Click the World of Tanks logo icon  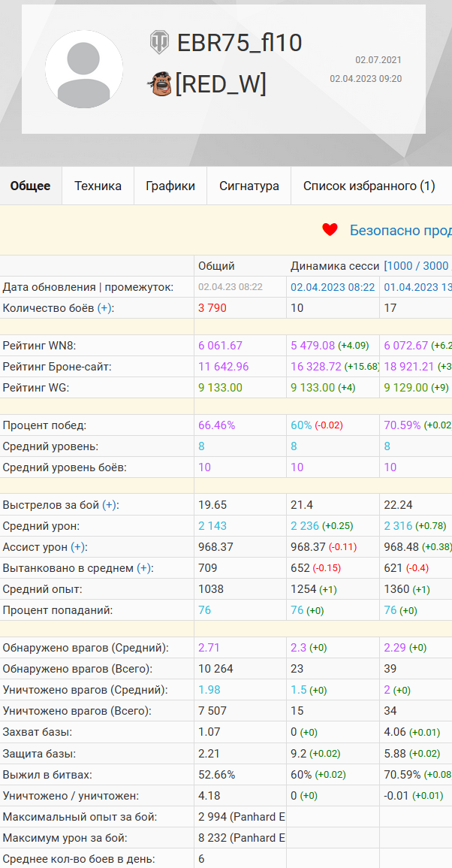[159, 43]
